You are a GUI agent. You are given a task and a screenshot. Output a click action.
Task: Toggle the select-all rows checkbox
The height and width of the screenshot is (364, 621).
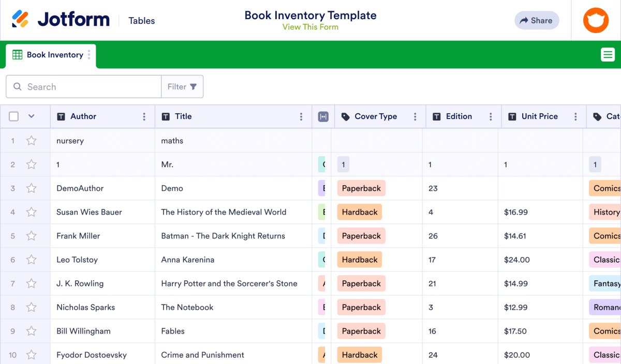click(x=13, y=116)
